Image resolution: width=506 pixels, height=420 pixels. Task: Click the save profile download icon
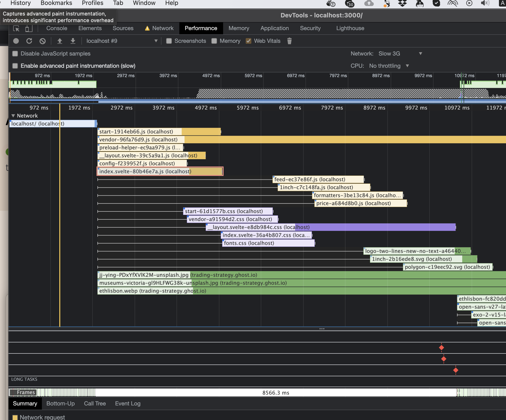73,41
